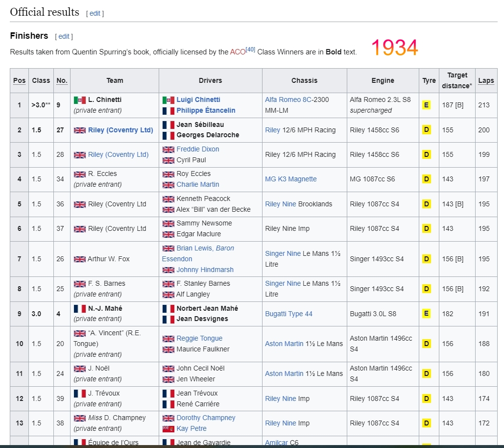Click French flag beside J. Trévoux team

(x=80, y=394)
